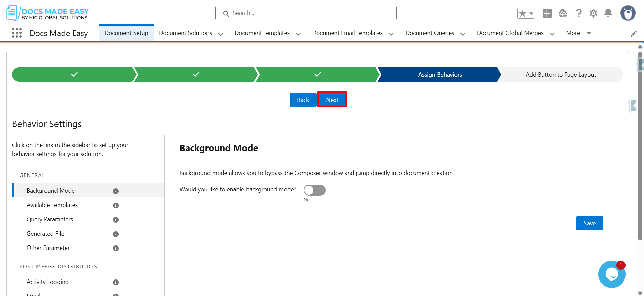
Task: Open the Setup gear icon
Action: click(x=593, y=13)
